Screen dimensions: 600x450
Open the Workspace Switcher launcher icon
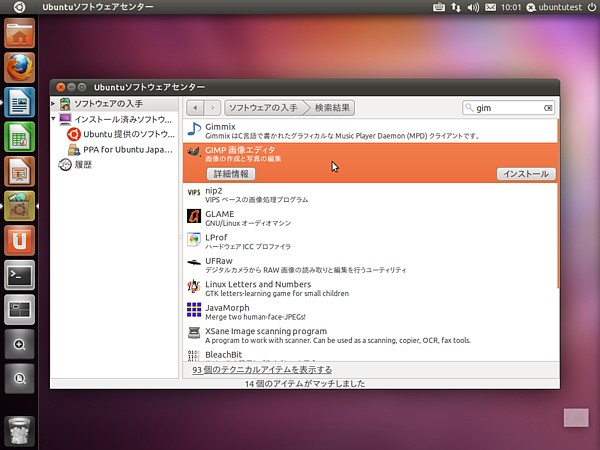[x=20, y=310]
